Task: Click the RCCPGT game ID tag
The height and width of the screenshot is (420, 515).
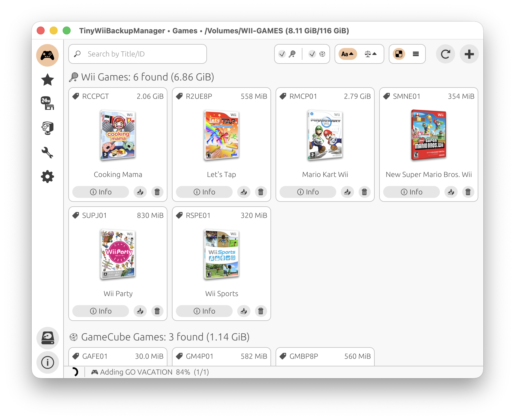Action: 91,96
